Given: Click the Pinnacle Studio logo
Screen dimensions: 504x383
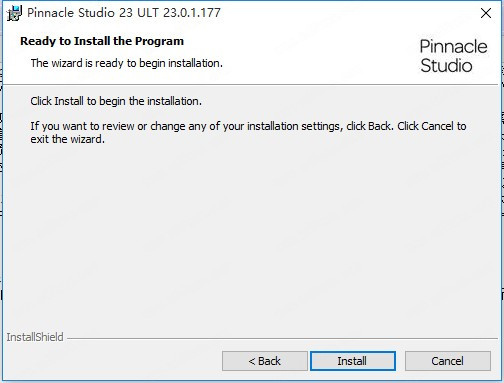Looking at the screenshot, I should 453,56.
